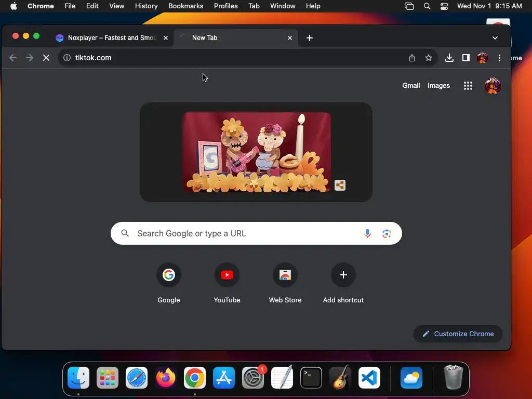Viewport: 532px width, 399px height.
Task: Close the New Tab tab
Action: pos(290,38)
